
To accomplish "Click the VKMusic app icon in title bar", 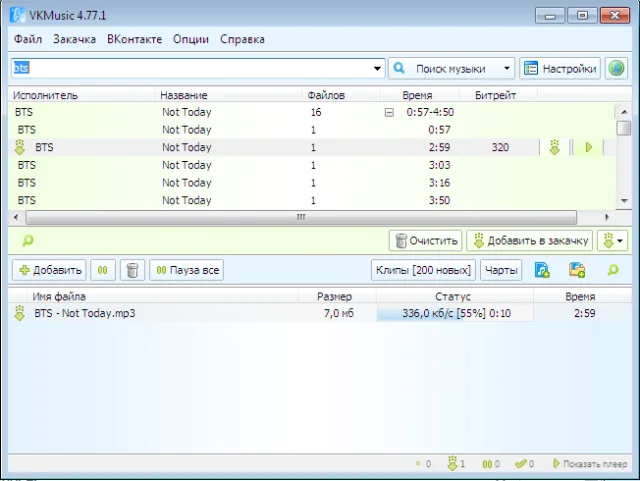I will click(x=17, y=15).
